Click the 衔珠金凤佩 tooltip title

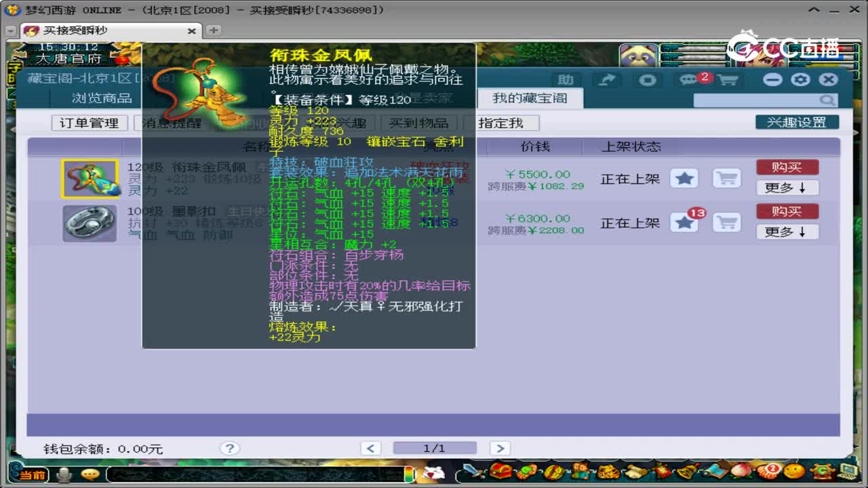pyautogui.click(x=321, y=56)
